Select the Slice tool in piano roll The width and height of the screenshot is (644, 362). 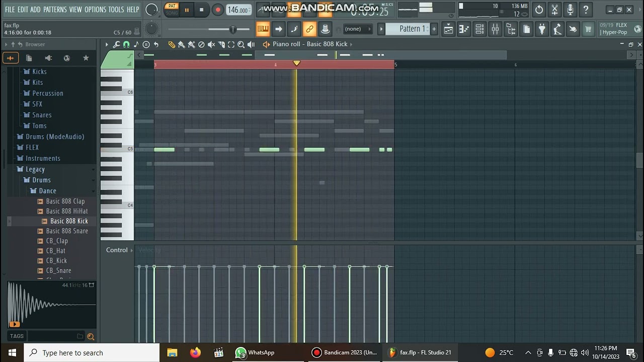click(x=221, y=44)
